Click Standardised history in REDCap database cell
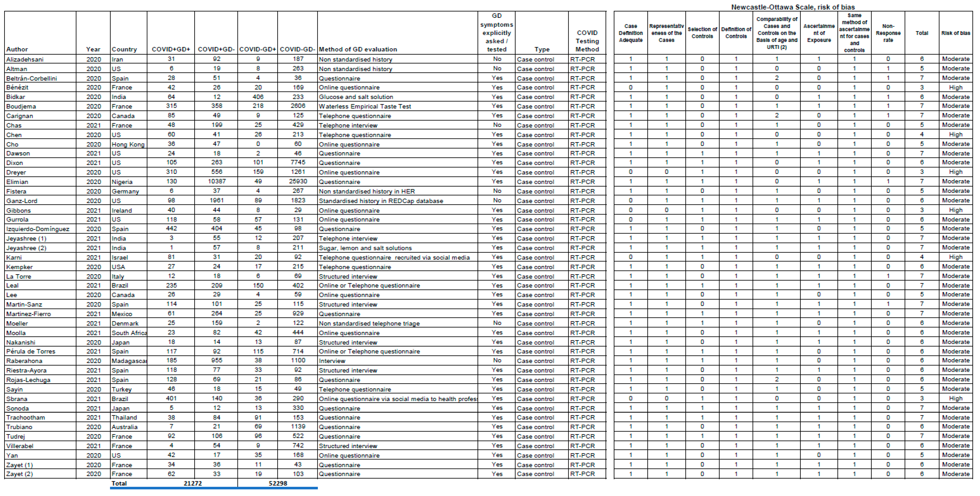 (380, 201)
